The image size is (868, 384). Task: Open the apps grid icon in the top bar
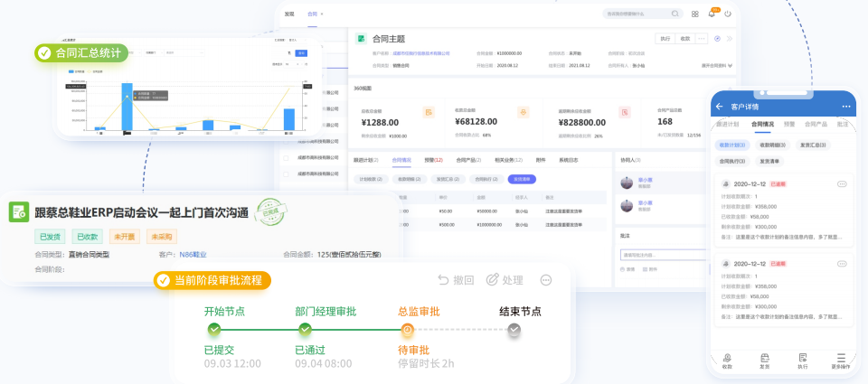[694, 14]
